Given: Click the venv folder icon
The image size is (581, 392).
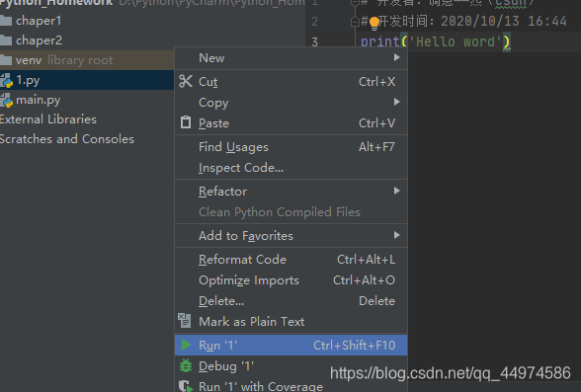Looking at the screenshot, I should point(6,59).
